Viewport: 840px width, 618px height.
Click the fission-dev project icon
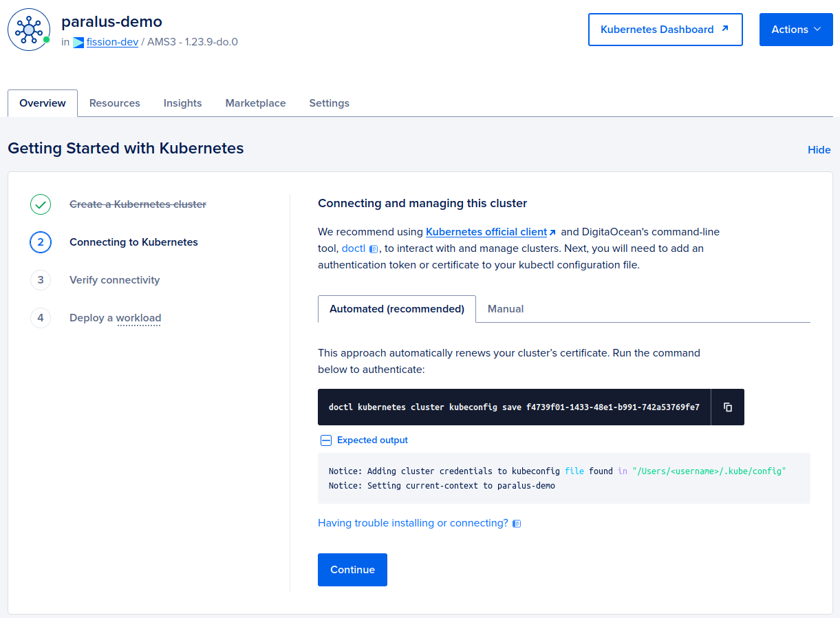(78, 42)
